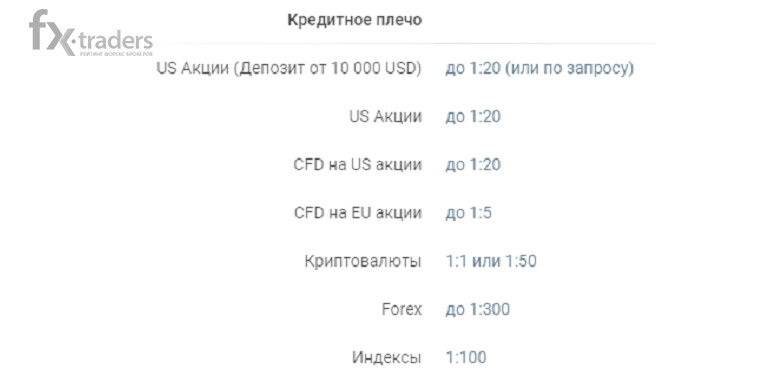Viewport: 780px width, 382px height.
Task: Click the Индексы label
Action: [387, 358]
